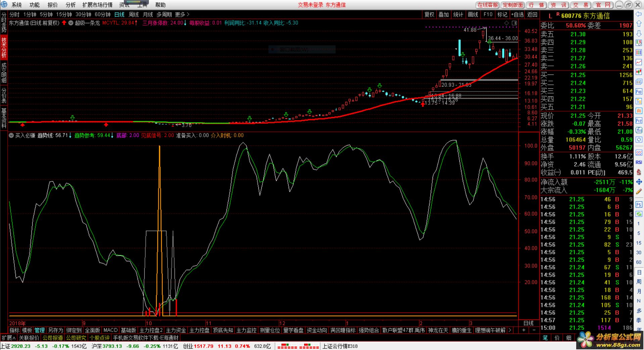The height and width of the screenshot is (350, 644).
Task: Open the 功能 menu
Action: coord(35,5)
